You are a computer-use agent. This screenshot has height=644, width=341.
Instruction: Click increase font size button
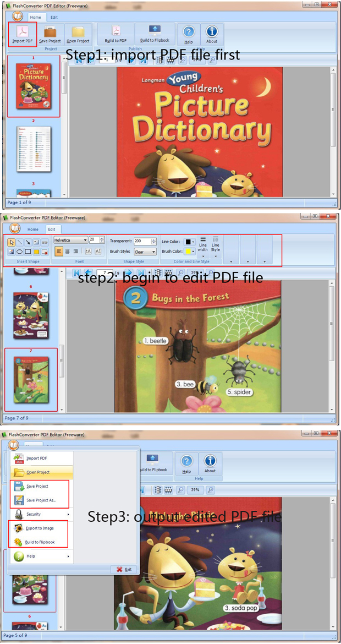point(88,252)
